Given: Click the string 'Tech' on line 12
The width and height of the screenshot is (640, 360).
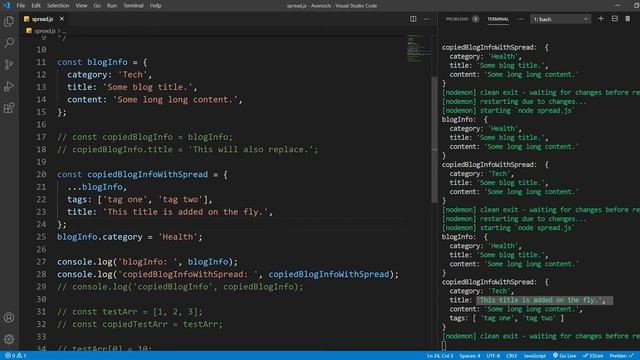Looking at the screenshot, I should 132,75.
